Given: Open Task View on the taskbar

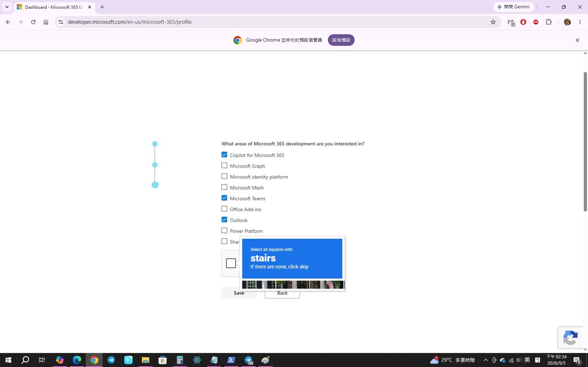Looking at the screenshot, I should coord(42,360).
